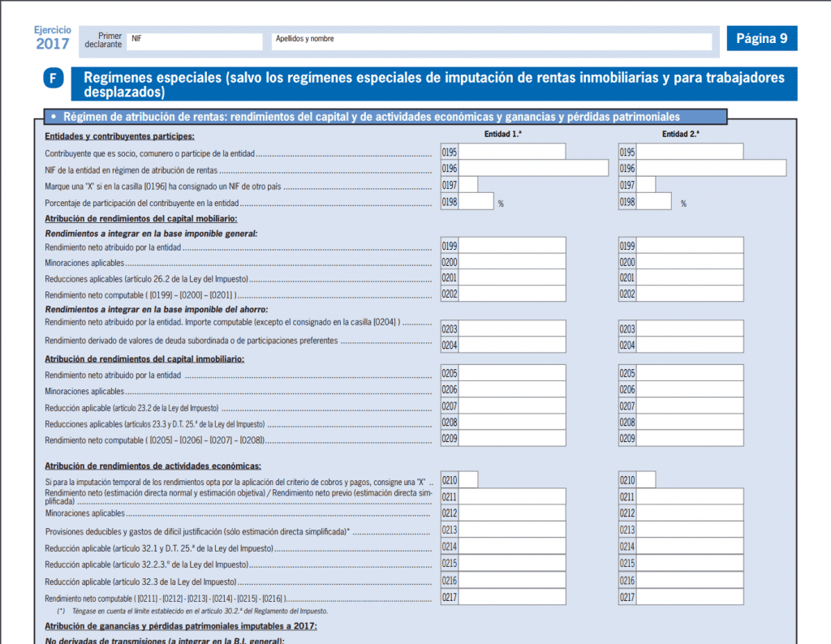The width and height of the screenshot is (831, 644).
Task: Click percentage field 0198 for Entidad 1
Action: 476,201
